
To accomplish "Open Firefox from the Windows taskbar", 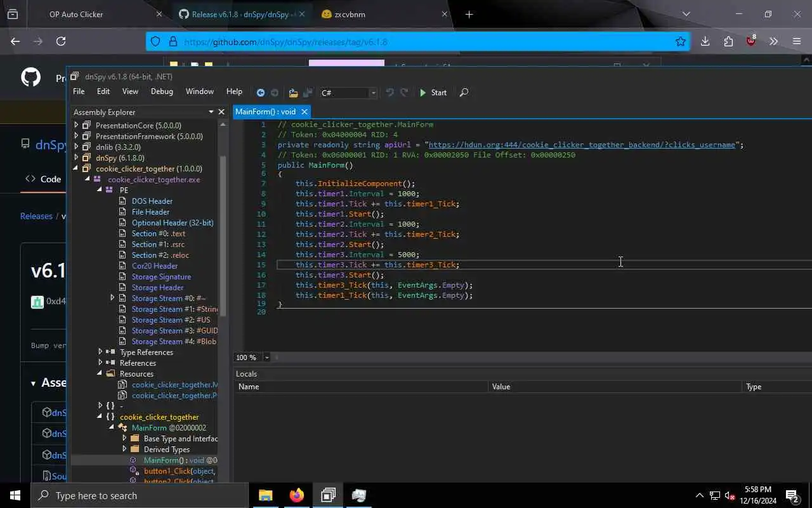I will point(297,495).
